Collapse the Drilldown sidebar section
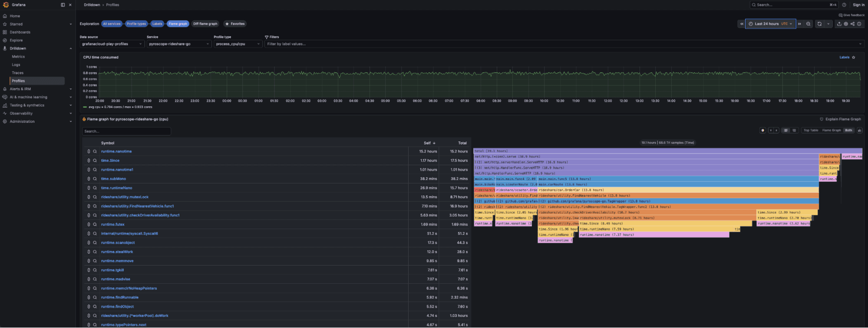This screenshot has width=868, height=328. click(x=71, y=49)
